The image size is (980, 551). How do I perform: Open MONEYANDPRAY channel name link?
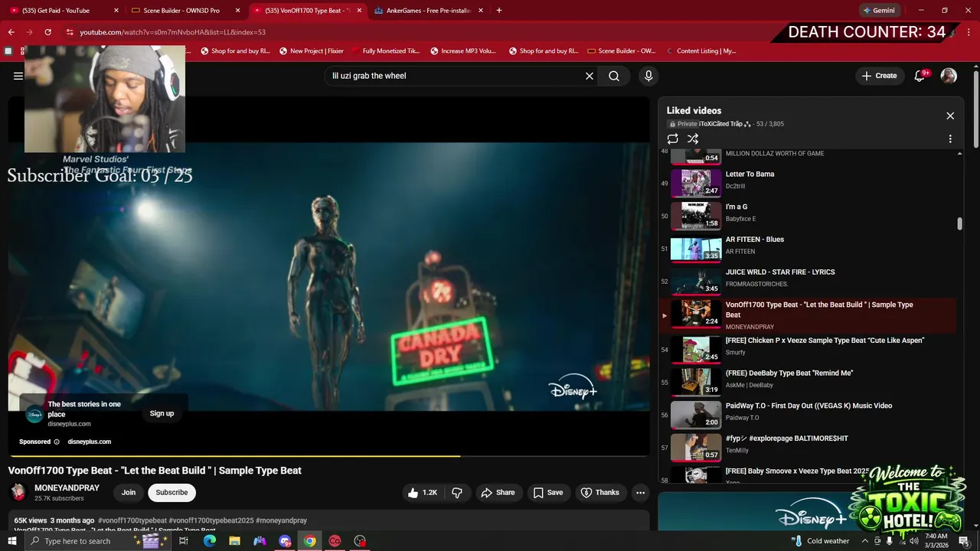67,488
